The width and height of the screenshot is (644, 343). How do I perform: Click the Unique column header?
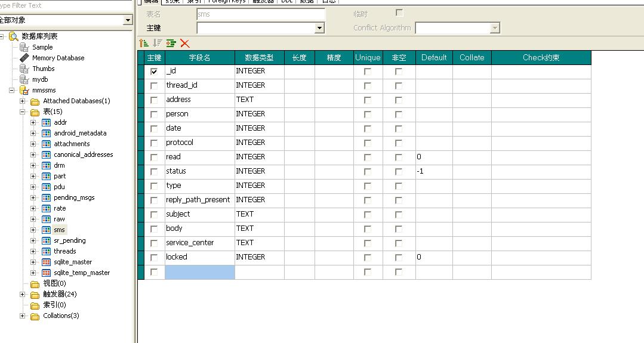coord(368,58)
